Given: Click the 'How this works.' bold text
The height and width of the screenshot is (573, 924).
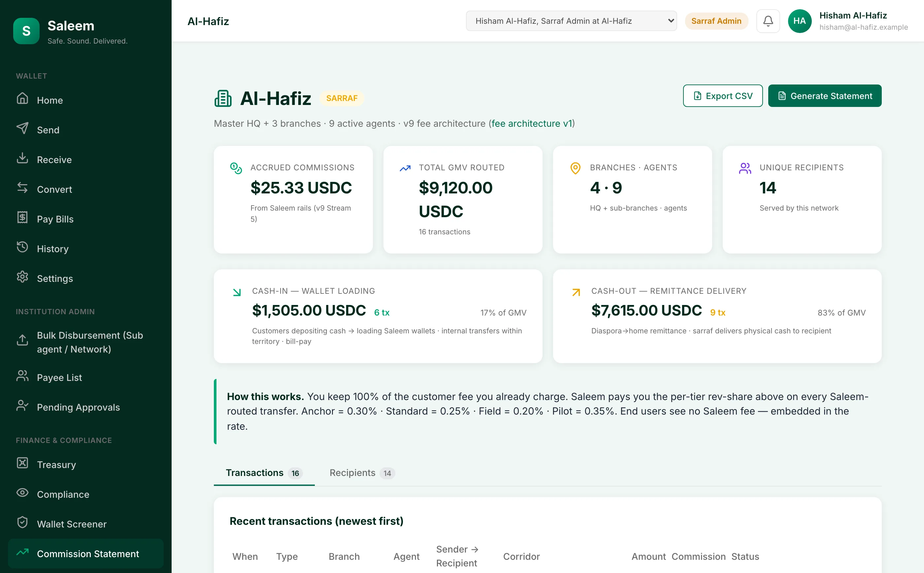Looking at the screenshot, I should click(265, 396).
